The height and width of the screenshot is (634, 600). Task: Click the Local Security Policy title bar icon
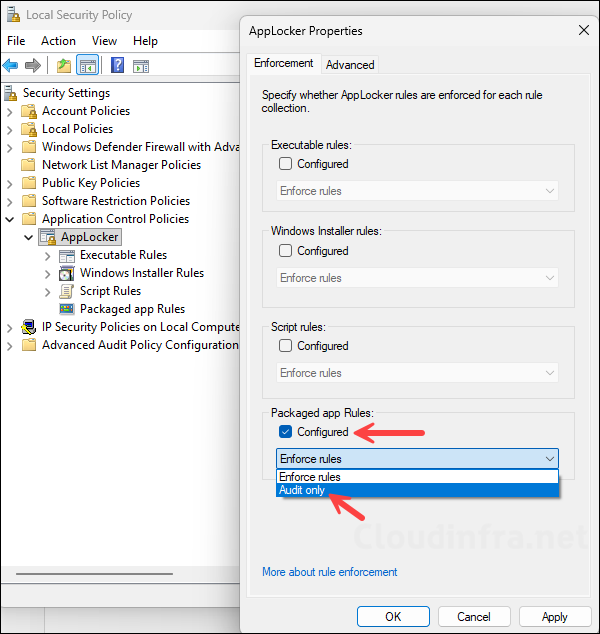pos(13,15)
